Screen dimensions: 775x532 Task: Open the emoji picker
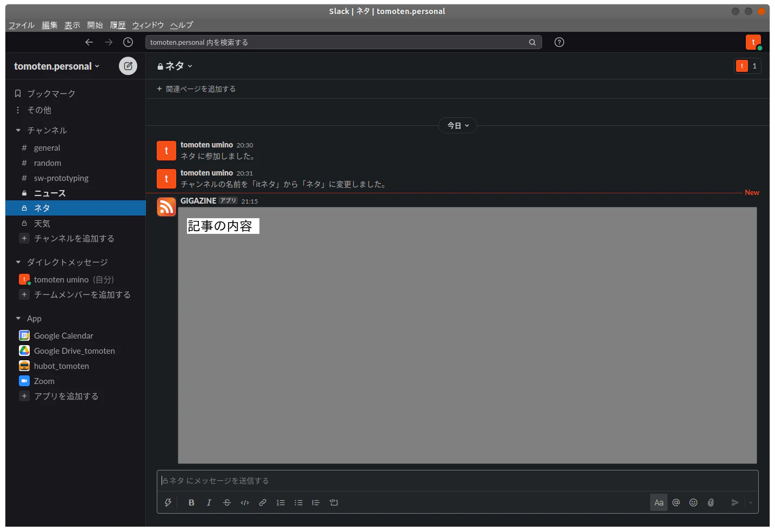point(693,502)
